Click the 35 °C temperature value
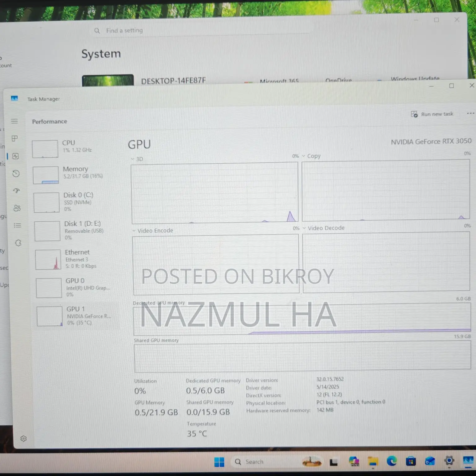The width and height of the screenshot is (476, 476). coord(197,434)
